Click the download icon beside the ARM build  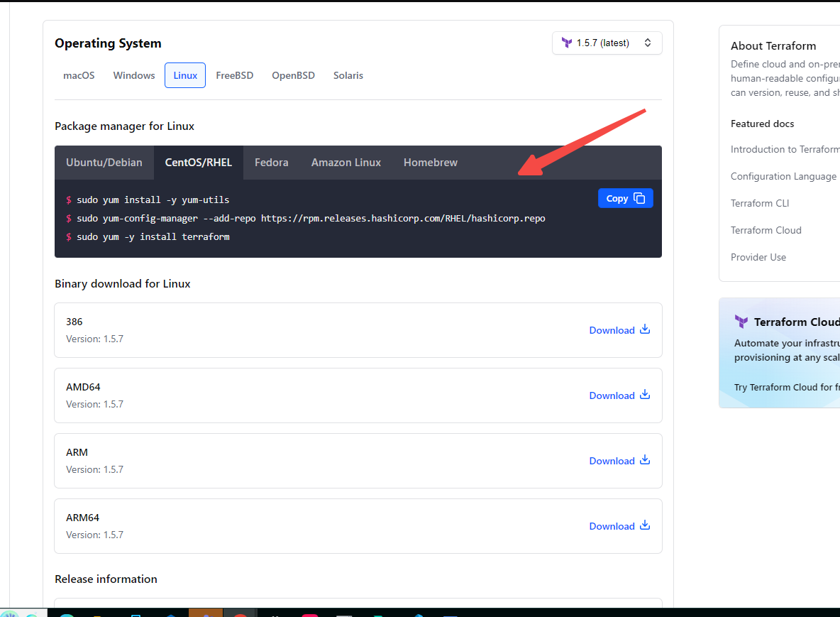(x=644, y=460)
